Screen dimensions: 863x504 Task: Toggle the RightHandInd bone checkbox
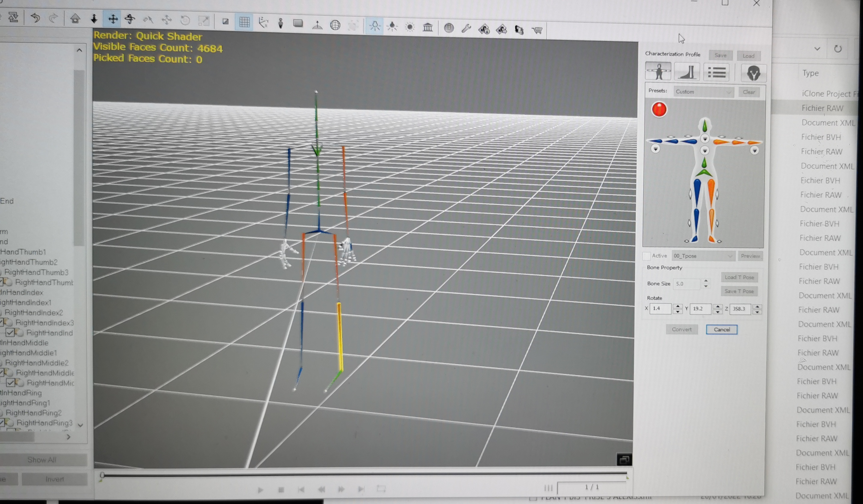pyautogui.click(x=10, y=332)
